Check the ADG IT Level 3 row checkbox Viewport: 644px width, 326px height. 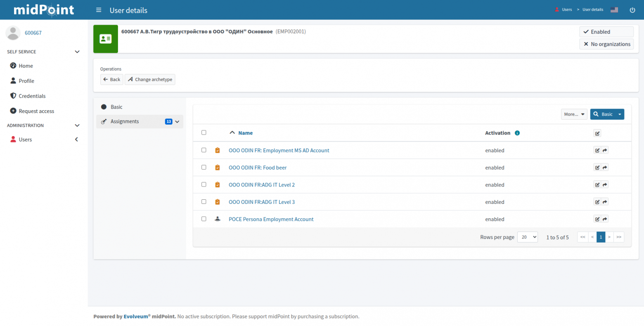click(204, 201)
